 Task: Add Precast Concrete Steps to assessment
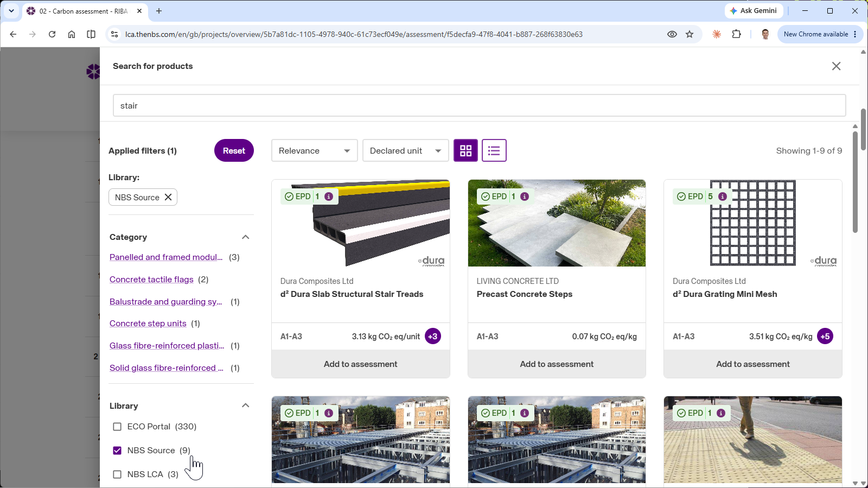click(557, 364)
